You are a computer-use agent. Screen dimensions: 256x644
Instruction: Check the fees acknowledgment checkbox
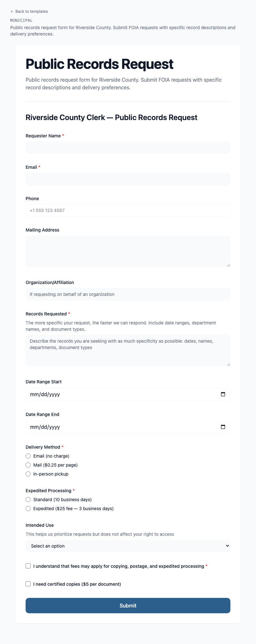point(28,566)
